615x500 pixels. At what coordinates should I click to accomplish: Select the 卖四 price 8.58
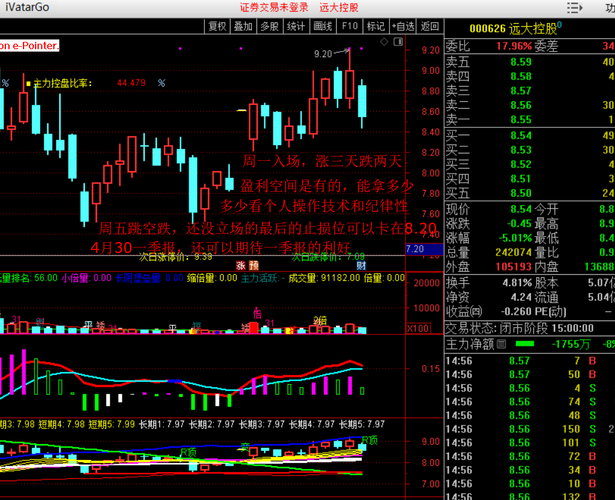coord(521,76)
